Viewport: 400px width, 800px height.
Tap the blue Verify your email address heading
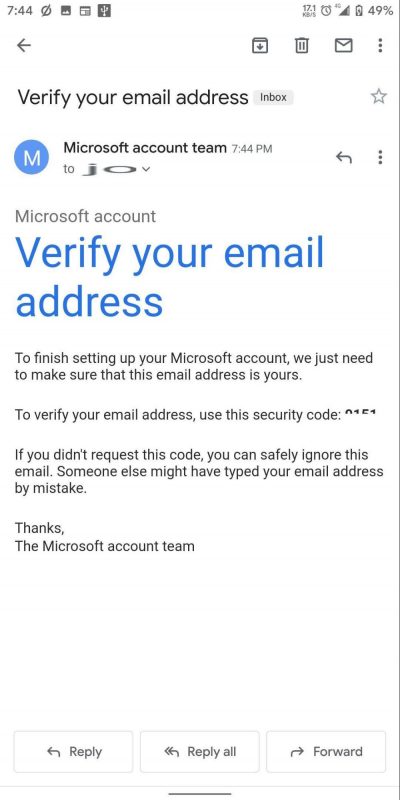pos(169,276)
